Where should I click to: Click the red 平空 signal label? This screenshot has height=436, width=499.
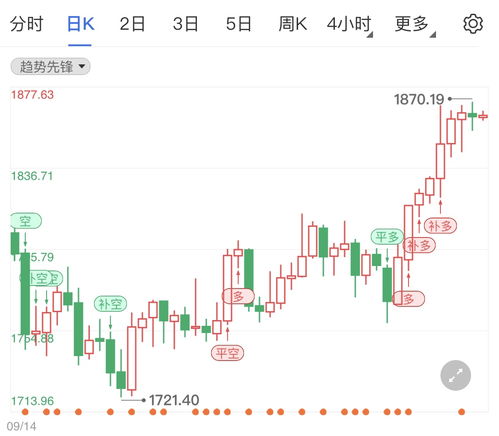tap(227, 353)
